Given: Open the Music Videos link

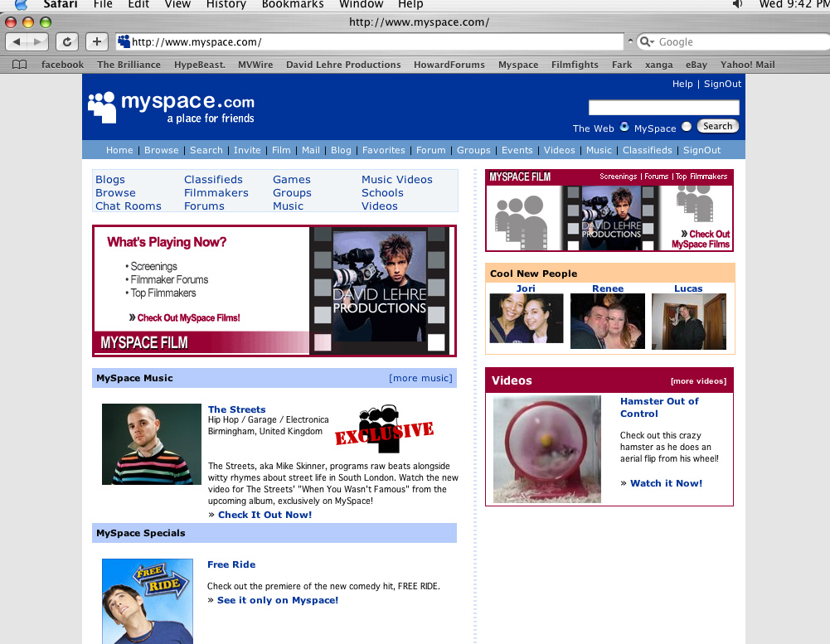Looking at the screenshot, I should 397,179.
